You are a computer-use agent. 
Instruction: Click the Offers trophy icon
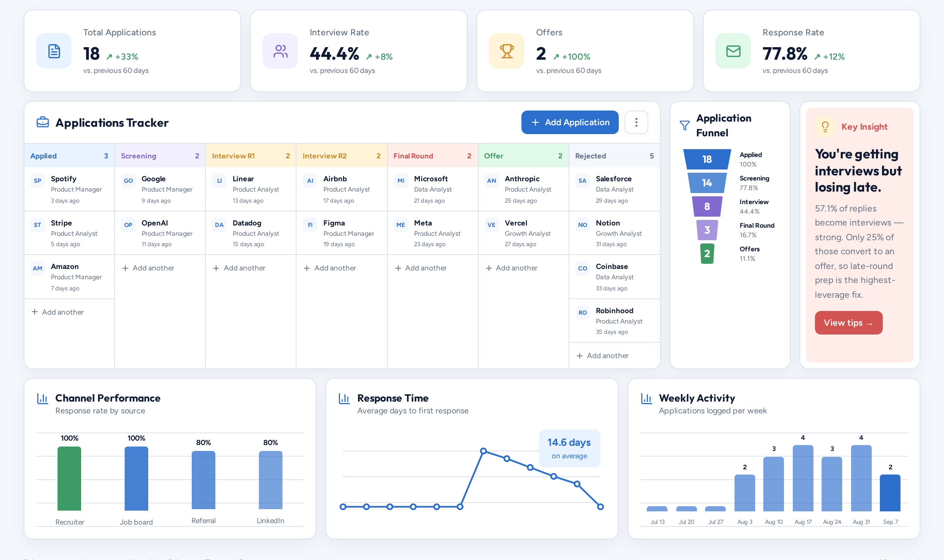(506, 51)
